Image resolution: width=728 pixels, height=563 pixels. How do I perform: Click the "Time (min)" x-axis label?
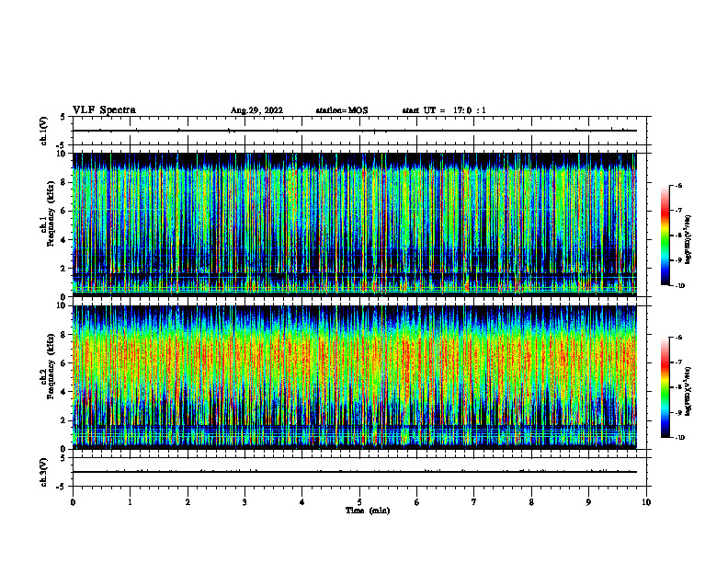click(x=368, y=511)
